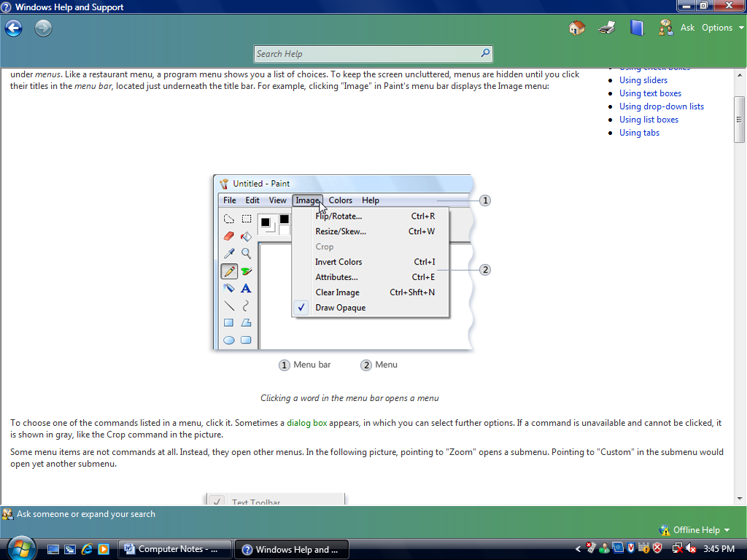Viewport: 747px width, 560px height.
Task: Go back using the blue Back arrow
Action: (13, 28)
